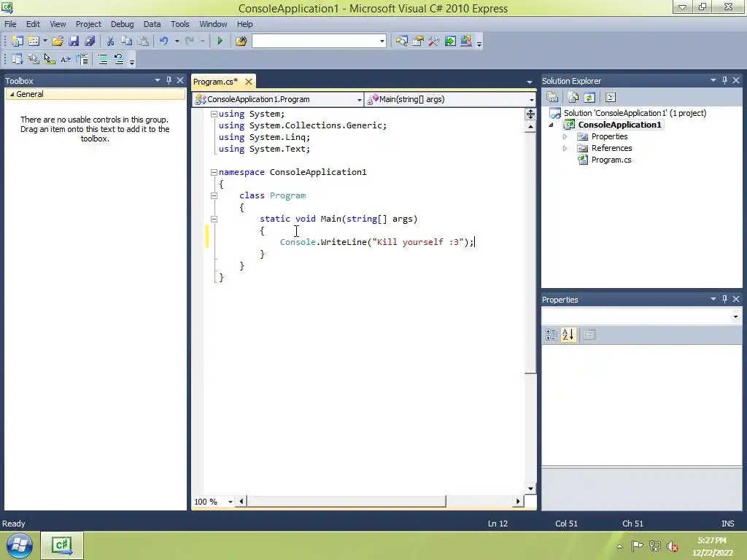Click the Open File folder icon
The image size is (747, 560).
point(58,42)
